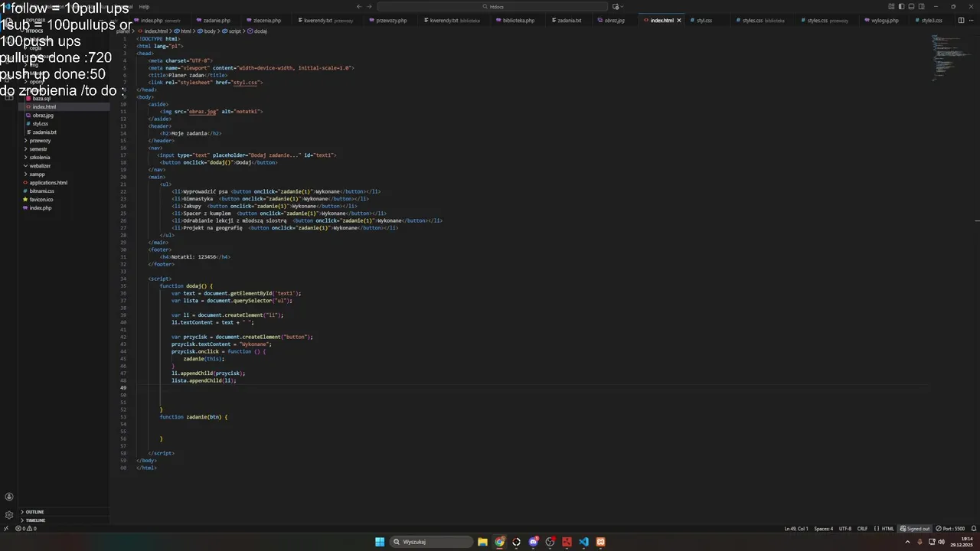The image size is (980, 551).
Task: Select index.html in the explorer
Action: click(x=64, y=107)
